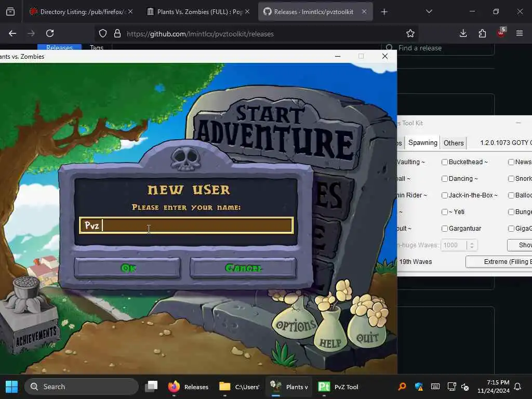The height and width of the screenshot is (399, 532).
Task: Click the browser forward arrow
Action: [x=31, y=33]
